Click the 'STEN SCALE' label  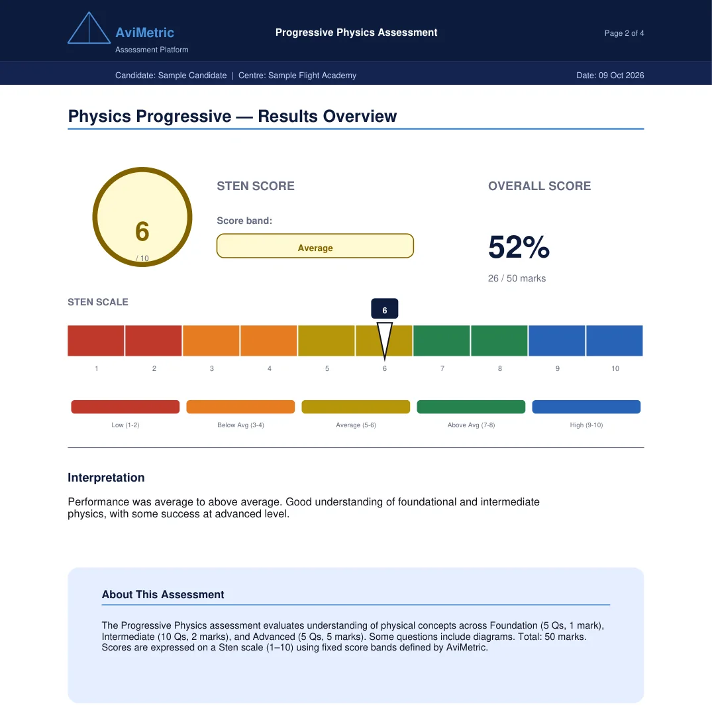pos(98,302)
